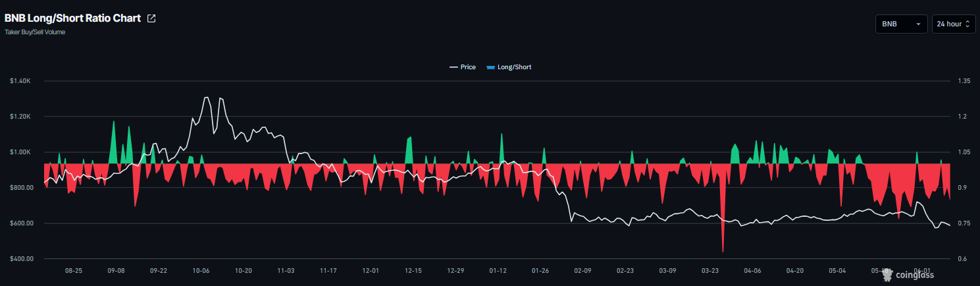Click the 05-04 date axis label
The image size is (980, 286).
point(838,271)
